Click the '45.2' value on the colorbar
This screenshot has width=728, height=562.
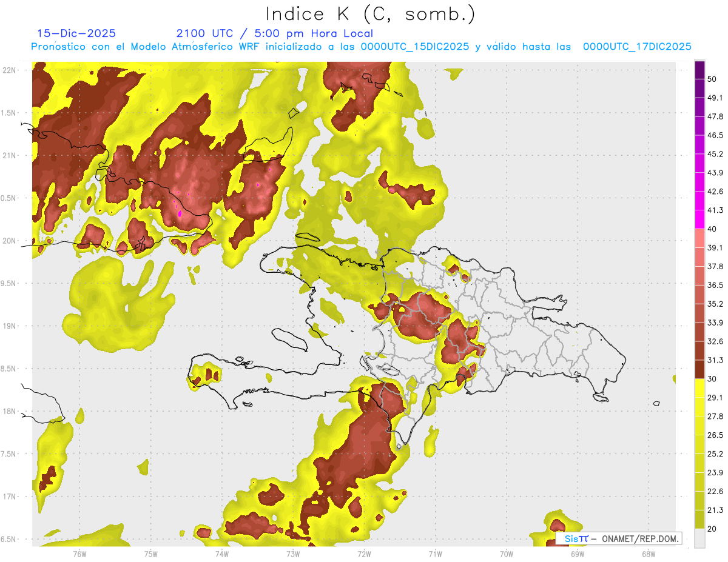click(716, 154)
